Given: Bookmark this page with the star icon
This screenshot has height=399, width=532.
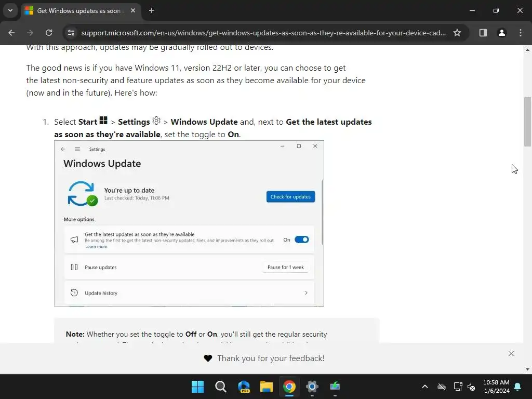Looking at the screenshot, I should coord(457,33).
